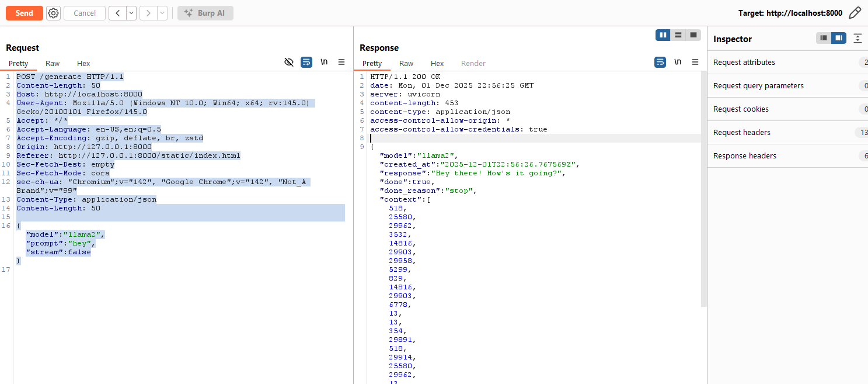Toggle non-printable characters in Response pane
Screen dimensions: 868x384
[x=678, y=62]
